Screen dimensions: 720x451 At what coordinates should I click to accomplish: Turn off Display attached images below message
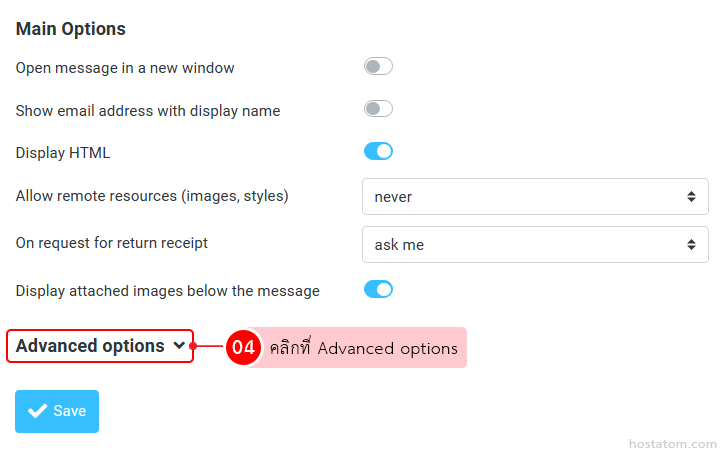(x=378, y=290)
